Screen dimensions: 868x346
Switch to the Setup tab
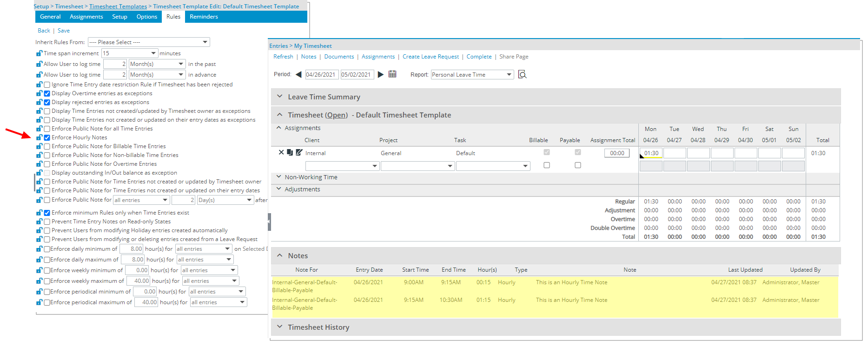(119, 17)
